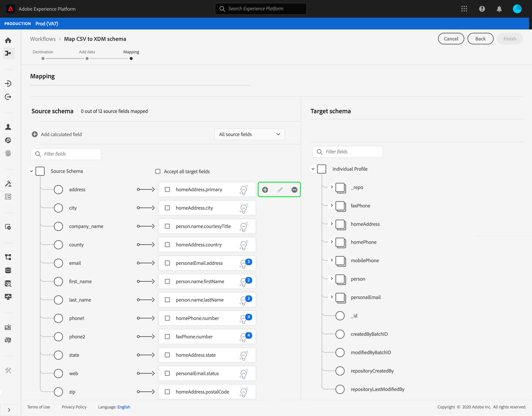Image resolution: width=532 pixels, height=416 pixels.
Task: Click the plus icon beside homeAddress.primary mapping
Action: pyautogui.click(x=265, y=190)
